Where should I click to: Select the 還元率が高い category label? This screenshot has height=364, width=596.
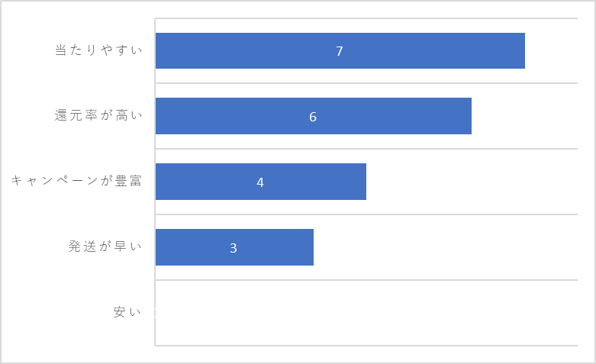point(99,115)
